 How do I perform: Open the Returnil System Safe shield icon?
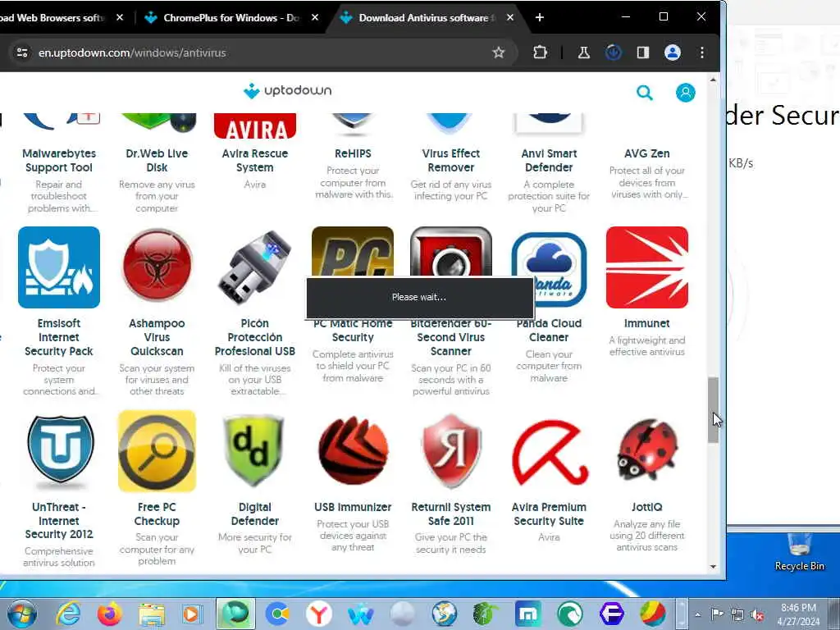tap(451, 451)
